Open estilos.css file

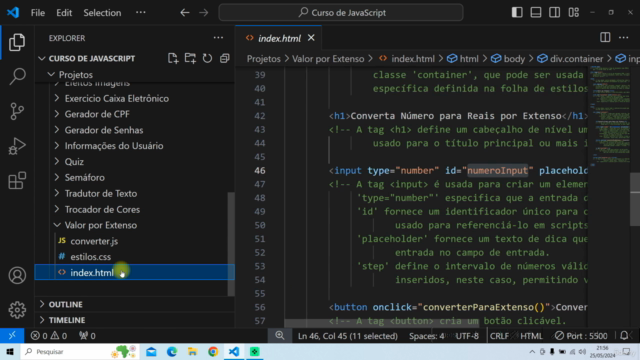click(x=91, y=257)
